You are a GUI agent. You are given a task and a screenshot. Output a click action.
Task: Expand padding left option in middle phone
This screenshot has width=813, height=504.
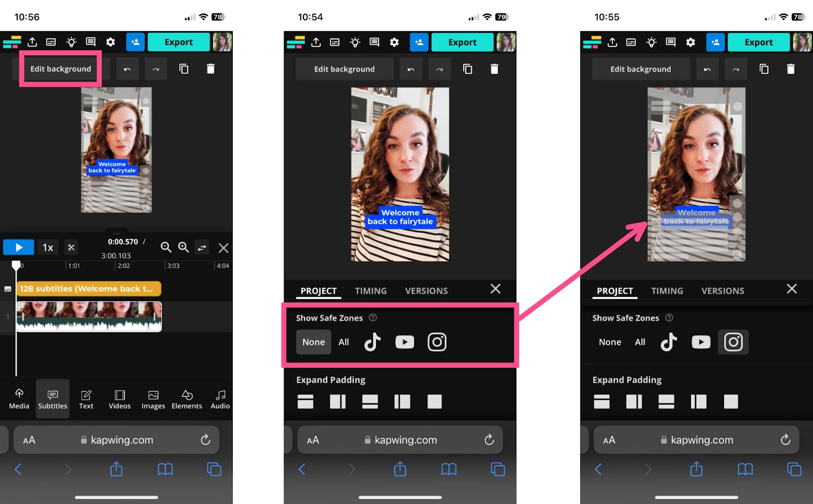click(402, 401)
